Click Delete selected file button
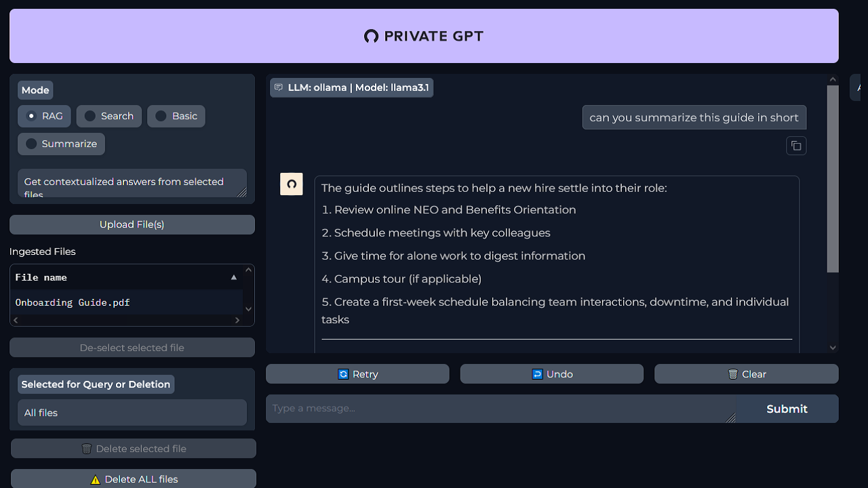Image resolution: width=868 pixels, height=488 pixels. click(x=134, y=449)
